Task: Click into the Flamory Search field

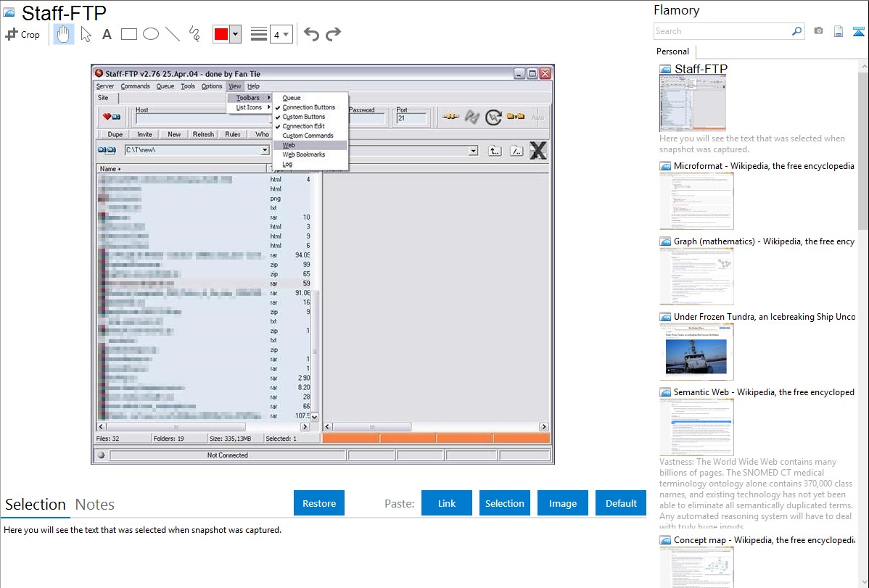Action: [722, 31]
